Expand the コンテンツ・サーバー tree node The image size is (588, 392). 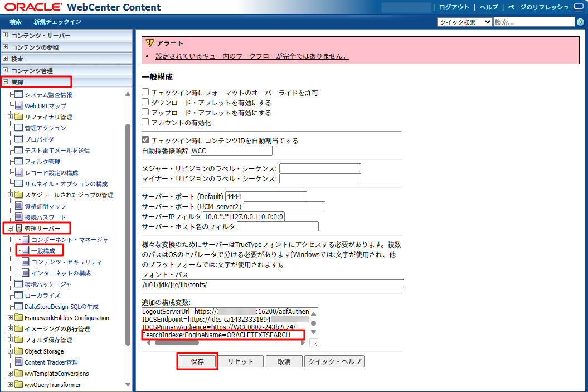6,34
